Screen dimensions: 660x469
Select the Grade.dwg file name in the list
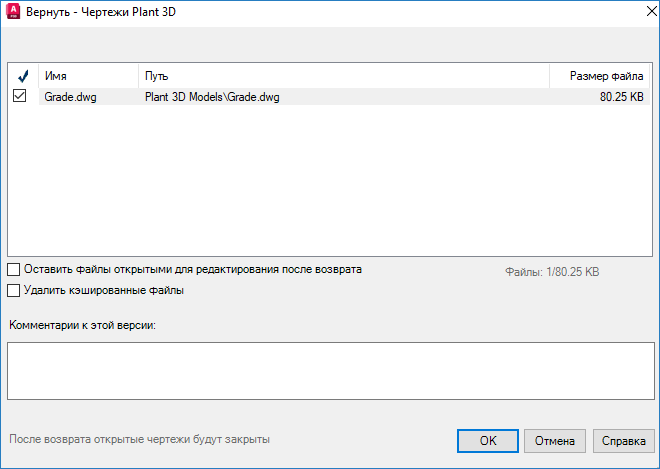pos(70,98)
